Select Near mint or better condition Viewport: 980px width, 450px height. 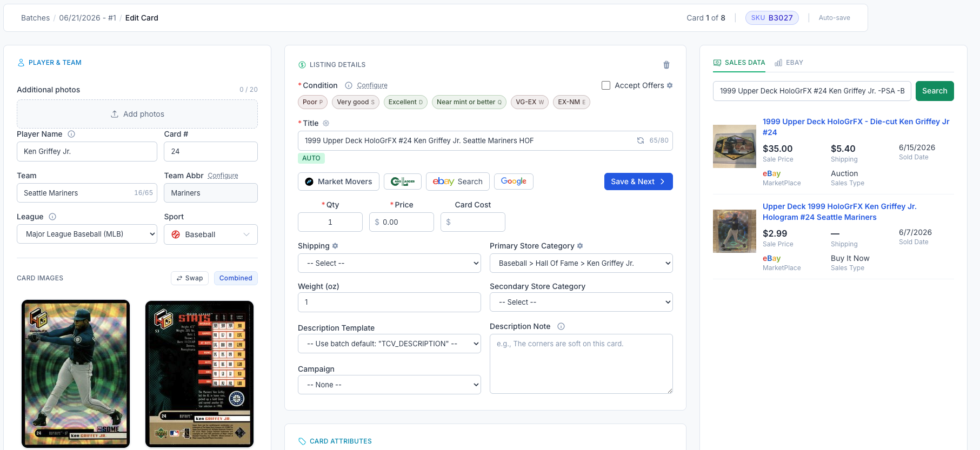(469, 102)
